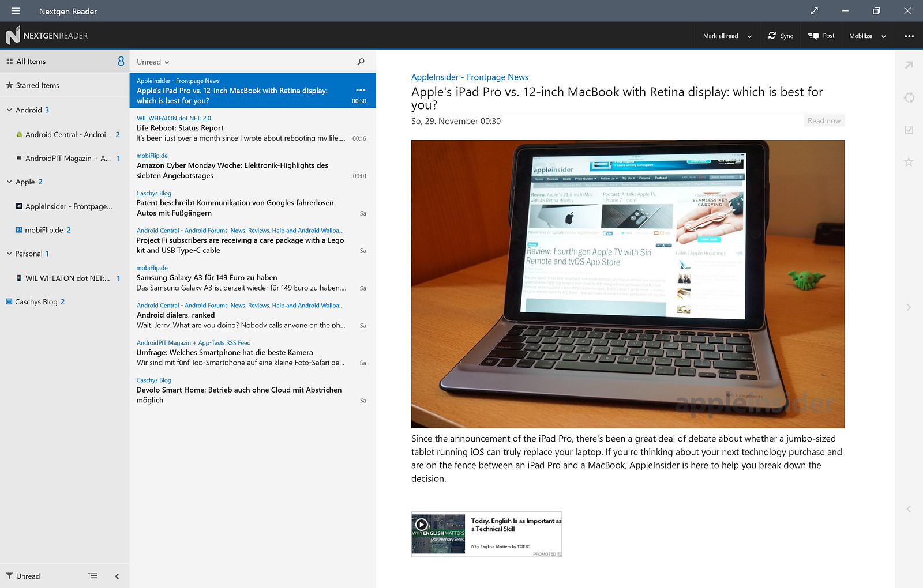
Task: Select the AppleInsider - Frontpage feed
Action: [65, 206]
